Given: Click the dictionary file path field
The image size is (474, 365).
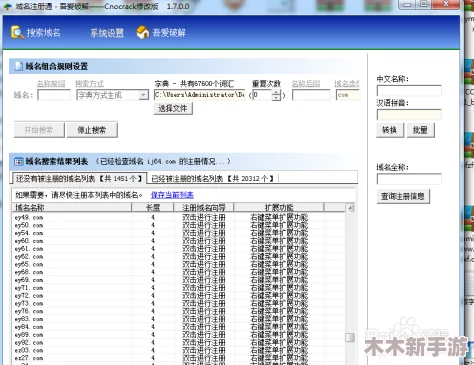Looking at the screenshot, I should click(x=199, y=95).
